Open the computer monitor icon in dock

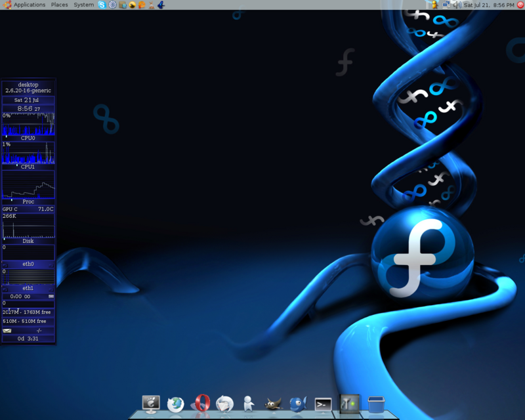point(151,404)
